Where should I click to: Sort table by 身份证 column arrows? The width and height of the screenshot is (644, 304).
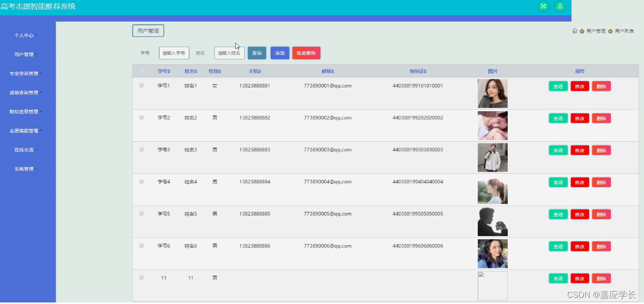(x=425, y=71)
